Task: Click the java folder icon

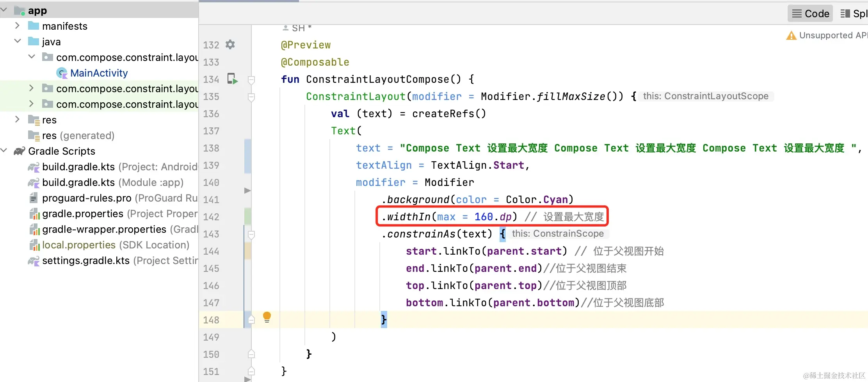Action: point(34,41)
